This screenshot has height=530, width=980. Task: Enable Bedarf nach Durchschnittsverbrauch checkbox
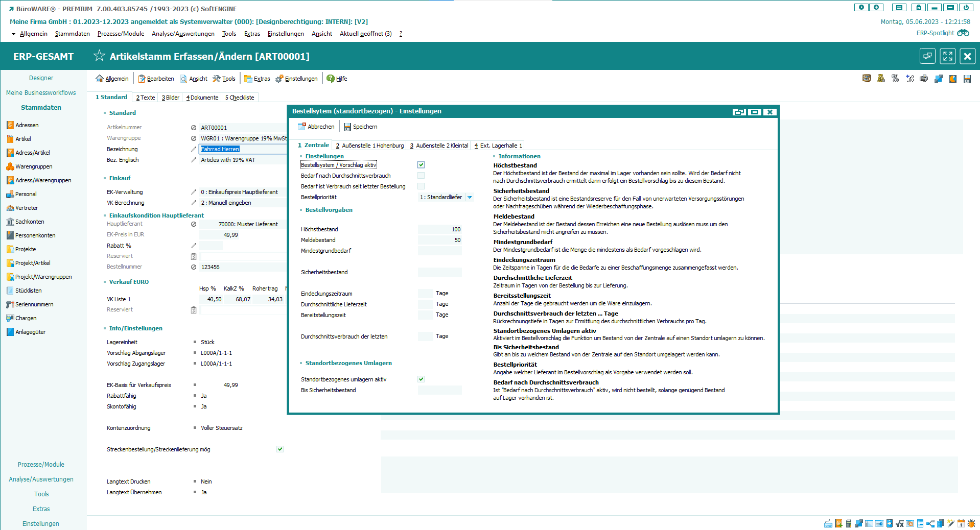tap(421, 176)
